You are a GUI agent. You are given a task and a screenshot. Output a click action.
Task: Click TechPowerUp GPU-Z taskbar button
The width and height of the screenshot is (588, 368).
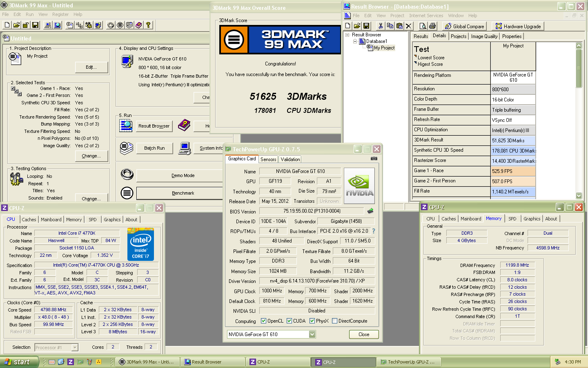408,362
